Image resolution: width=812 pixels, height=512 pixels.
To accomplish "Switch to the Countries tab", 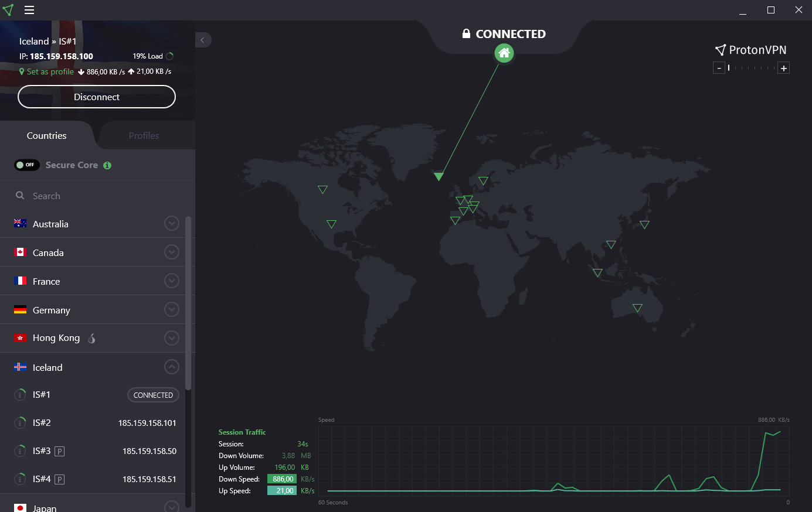I will coord(47,135).
